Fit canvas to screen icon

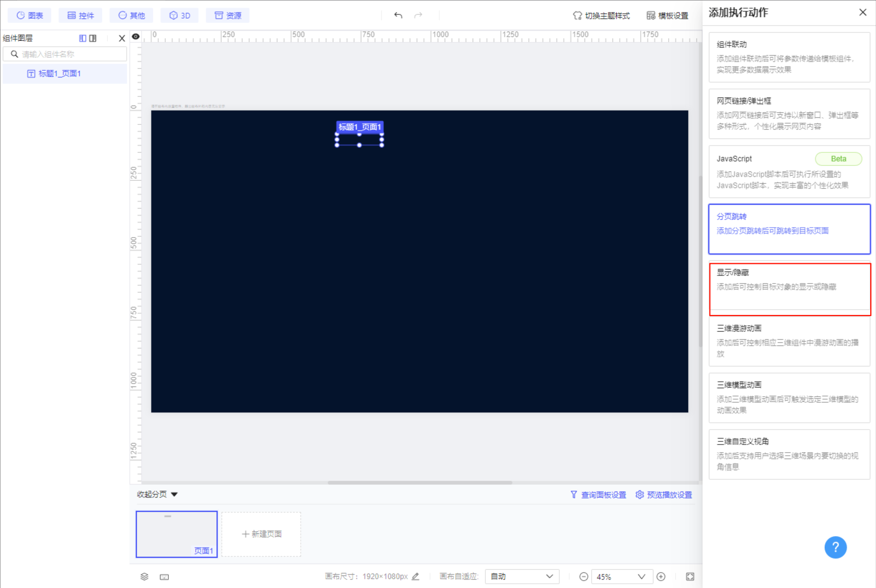tap(690, 577)
